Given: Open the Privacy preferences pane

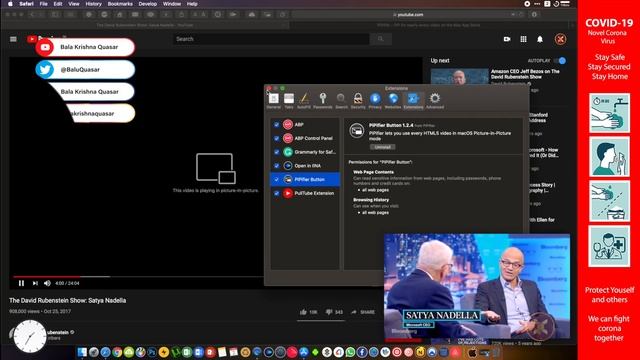Looking at the screenshot, I should tap(375, 100).
